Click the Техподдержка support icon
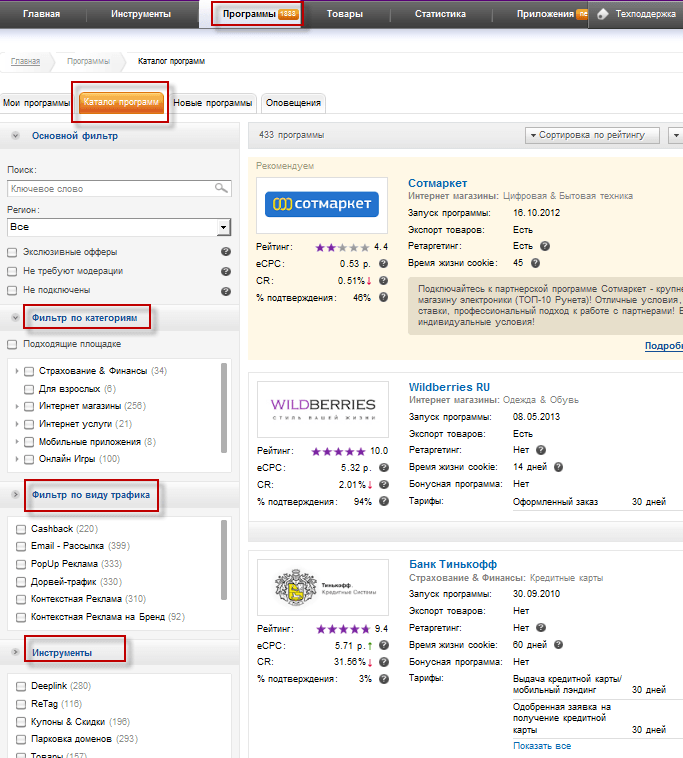 point(602,14)
